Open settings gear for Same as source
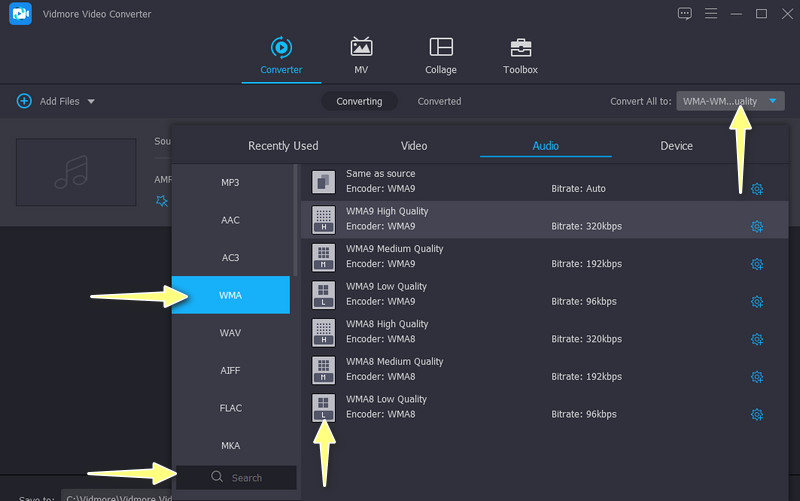The height and width of the screenshot is (501, 800). coord(757,189)
